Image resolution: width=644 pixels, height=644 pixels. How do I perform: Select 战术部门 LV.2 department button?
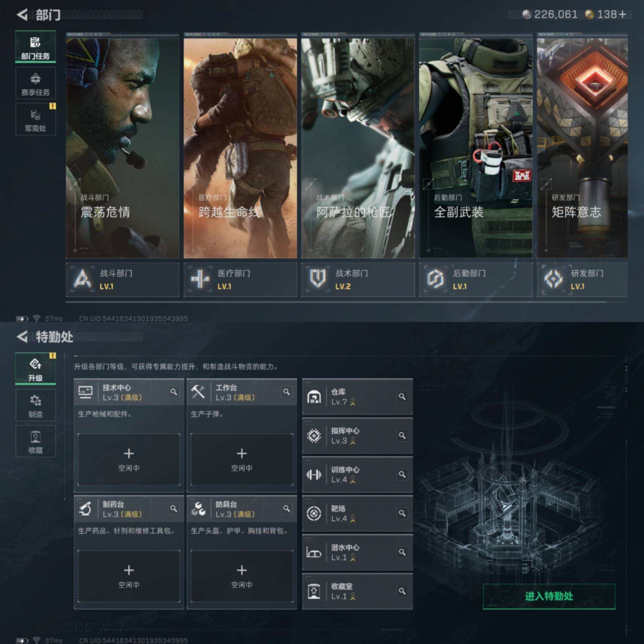(x=358, y=279)
